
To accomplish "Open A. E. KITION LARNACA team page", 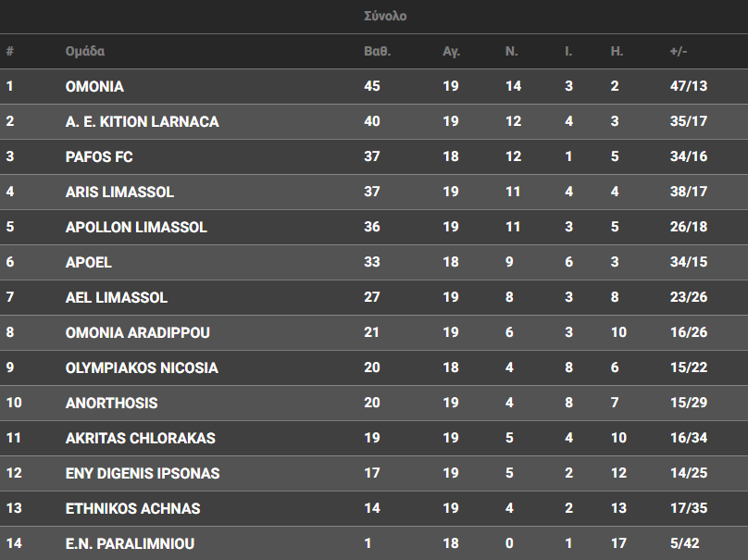I will [143, 121].
